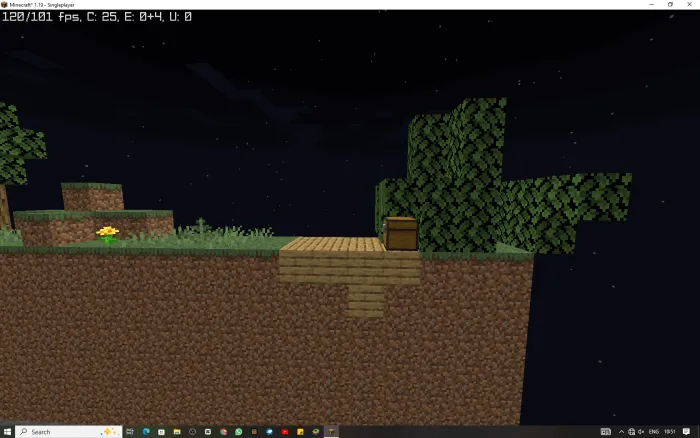Launch Microsoft Edge from the taskbar
The height and width of the screenshot is (438, 700).
tap(146, 432)
